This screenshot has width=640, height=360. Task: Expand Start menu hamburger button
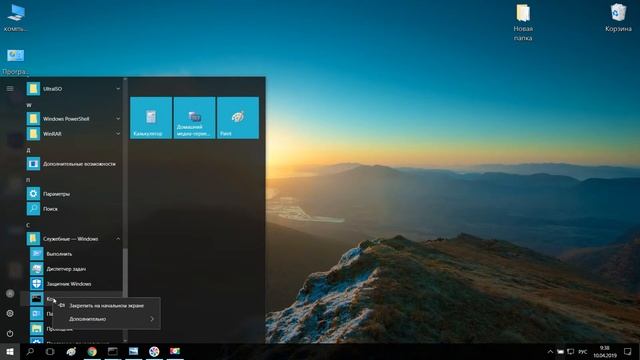point(10,89)
